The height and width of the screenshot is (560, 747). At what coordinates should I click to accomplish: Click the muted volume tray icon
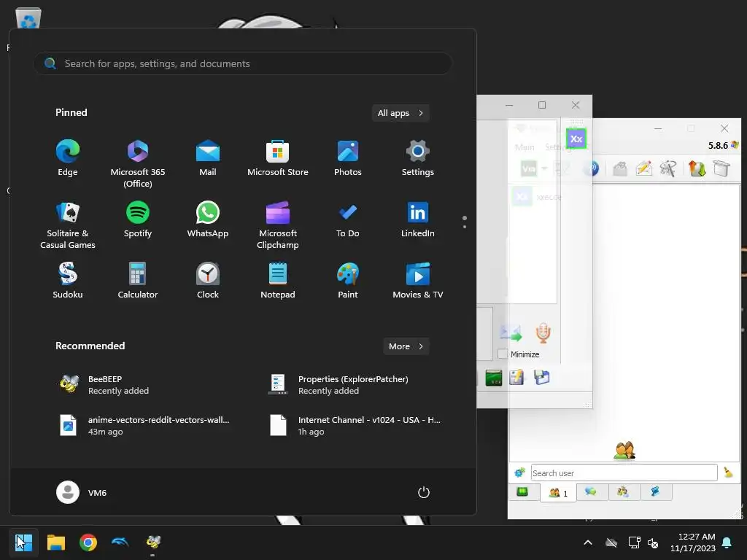(x=653, y=542)
